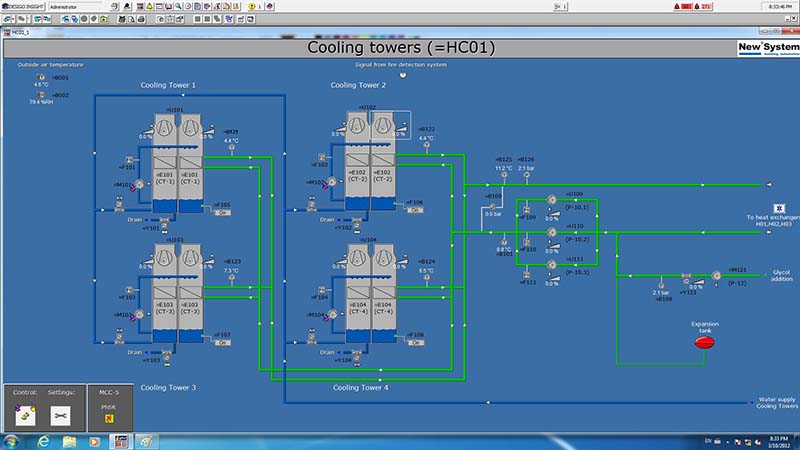The image size is (800, 450).
Task: Click the right fan of Cooling Tower 4
Action: [x=383, y=258]
